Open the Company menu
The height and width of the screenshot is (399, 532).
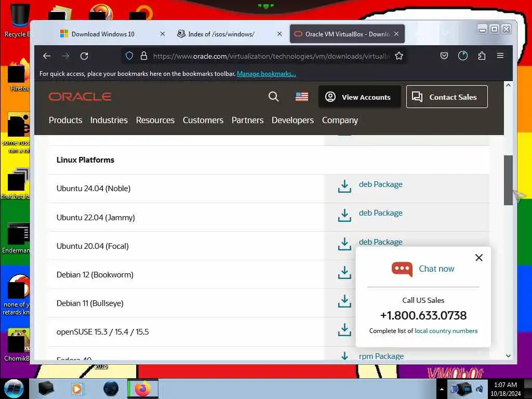click(x=340, y=120)
